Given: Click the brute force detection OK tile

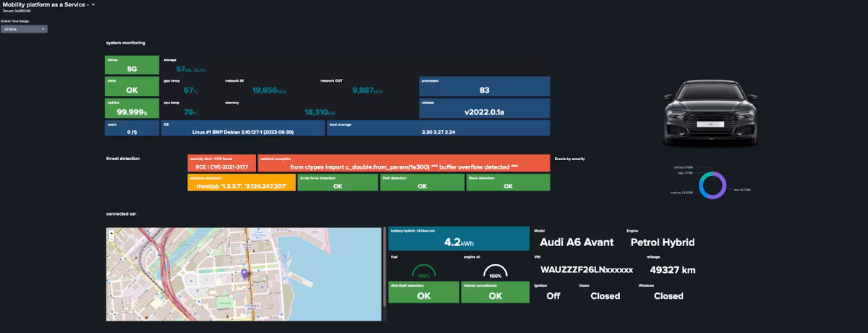Looking at the screenshot, I should (337, 182).
